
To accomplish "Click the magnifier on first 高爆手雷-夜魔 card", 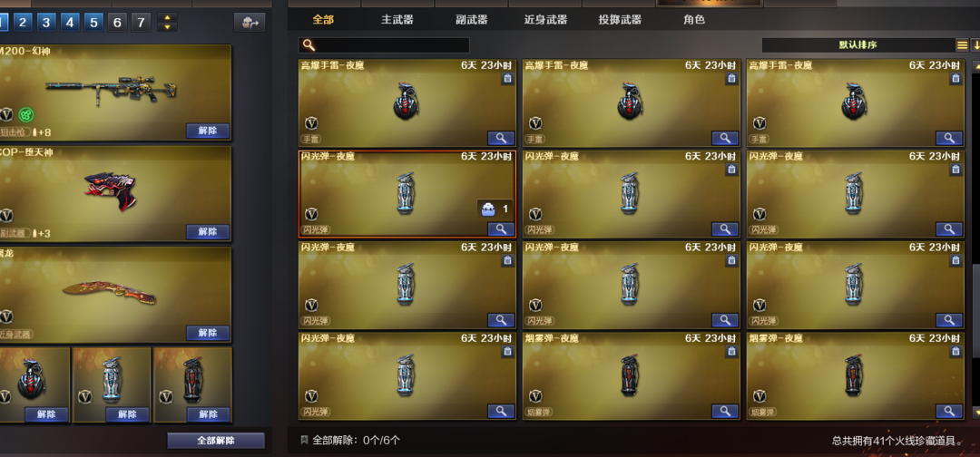I will 501,138.
